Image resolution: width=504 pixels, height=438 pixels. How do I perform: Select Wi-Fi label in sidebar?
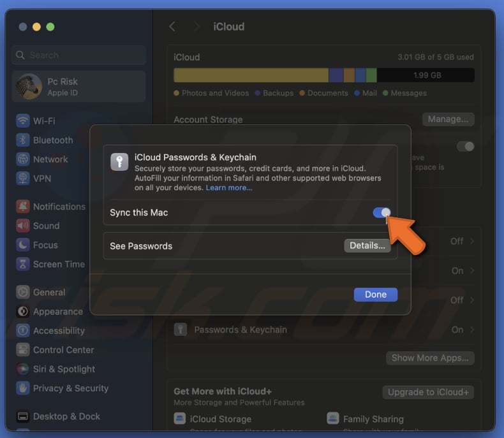(45, 121)
